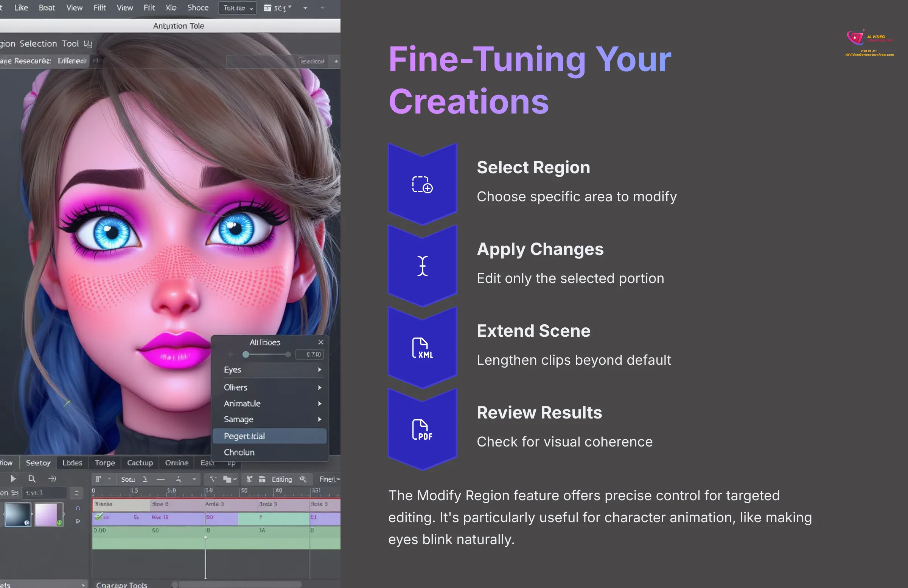The width and height of the screenshot is (908, 588).
Task: Click the snapping grid icon left of Editing
Action: tap(249, 479)
